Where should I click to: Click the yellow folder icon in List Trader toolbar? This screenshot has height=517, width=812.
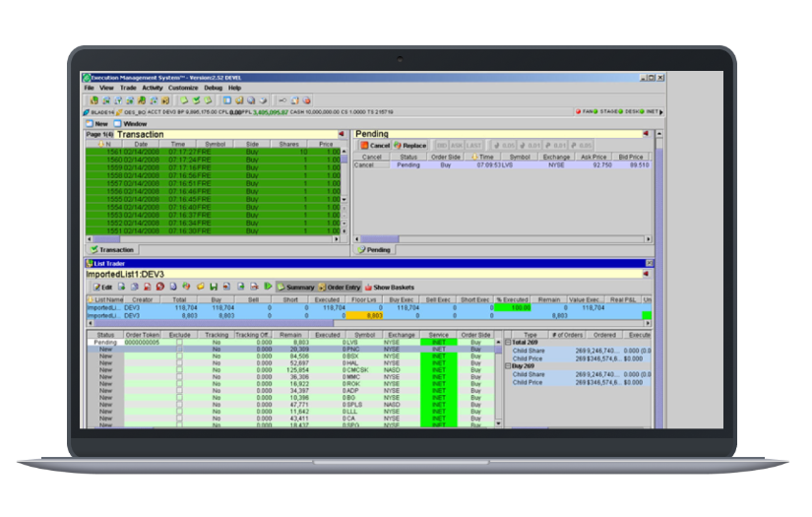(201, 287)
